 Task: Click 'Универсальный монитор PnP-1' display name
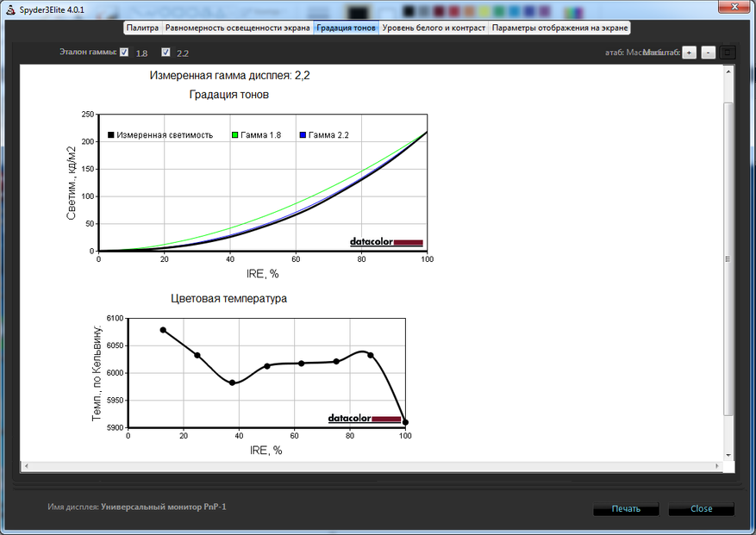pyautogui.click(x=164, y=507)
